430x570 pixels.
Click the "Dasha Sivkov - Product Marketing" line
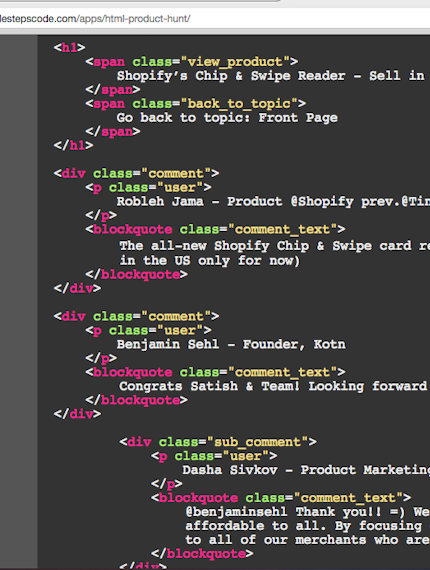(306, 470)
